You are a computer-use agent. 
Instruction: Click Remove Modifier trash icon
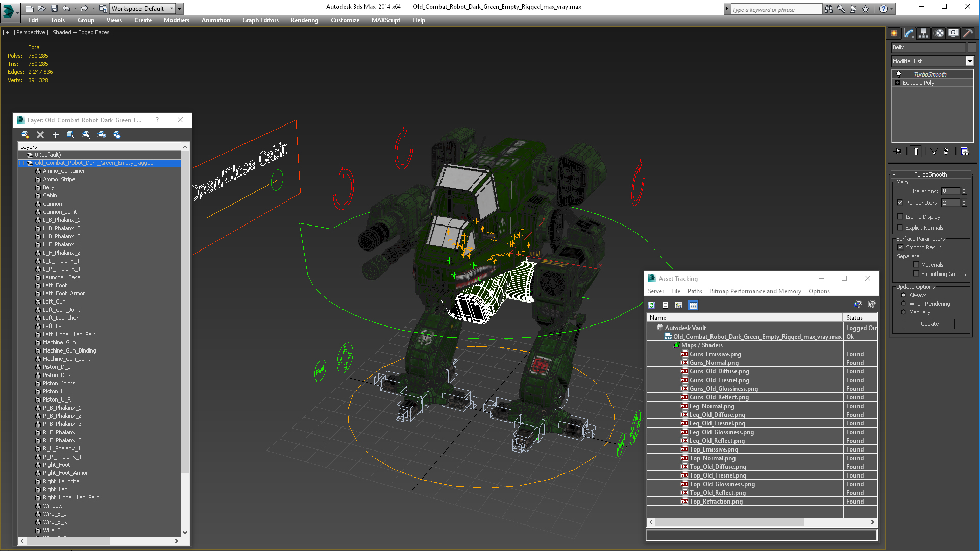[946, 152]
